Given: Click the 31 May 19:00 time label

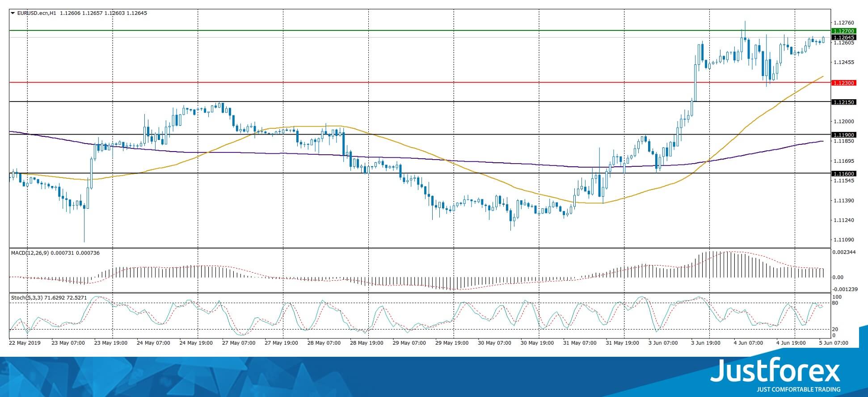Looking at the screenshot, I should tap(623, 343).
